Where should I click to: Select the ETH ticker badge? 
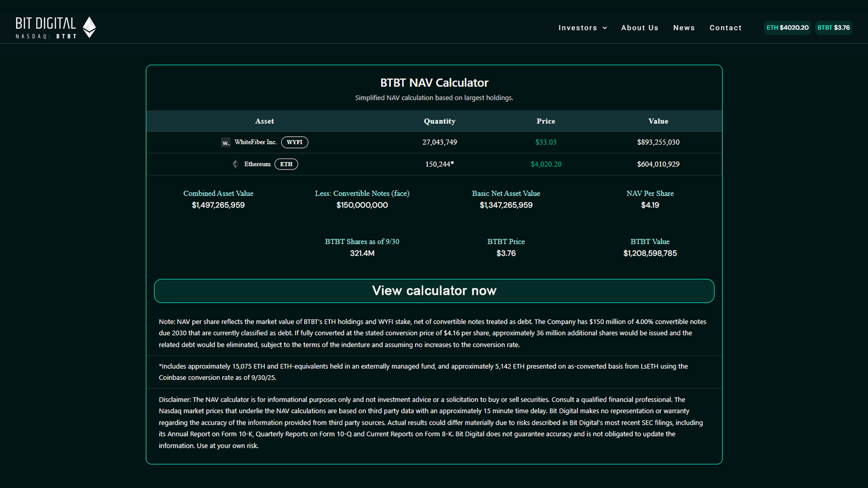click(x=286, y=164)
